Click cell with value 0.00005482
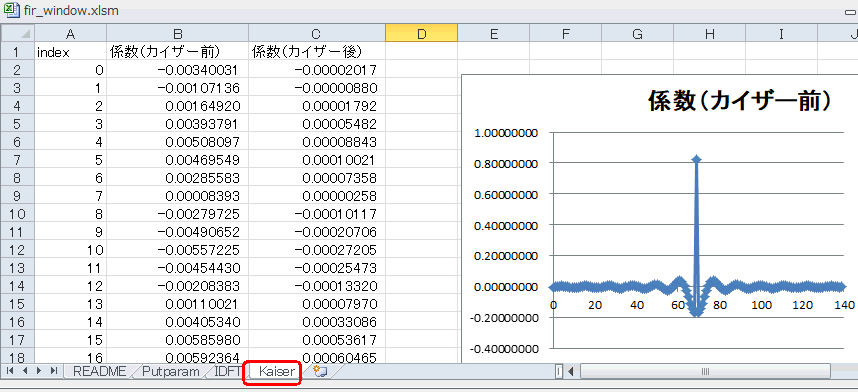Viewport: 858px width, 392px height. point(317,124)
